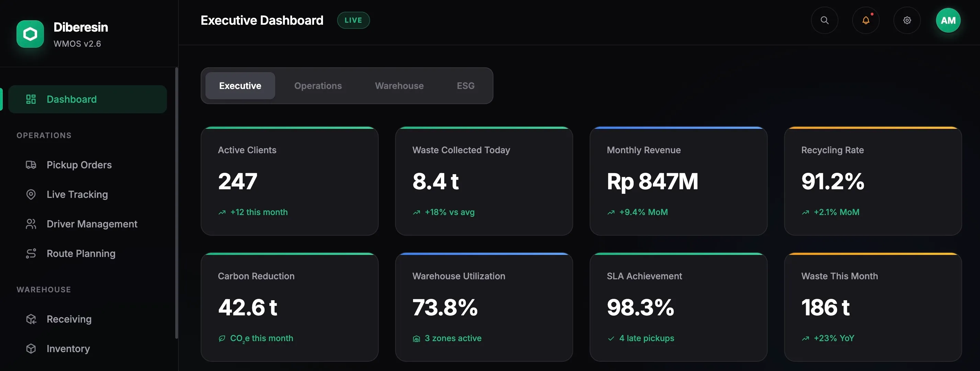This screenshot has width=980, height=371.
Task: Click the Dashboard grid icon in sidebar
Action: pos(31,99)
